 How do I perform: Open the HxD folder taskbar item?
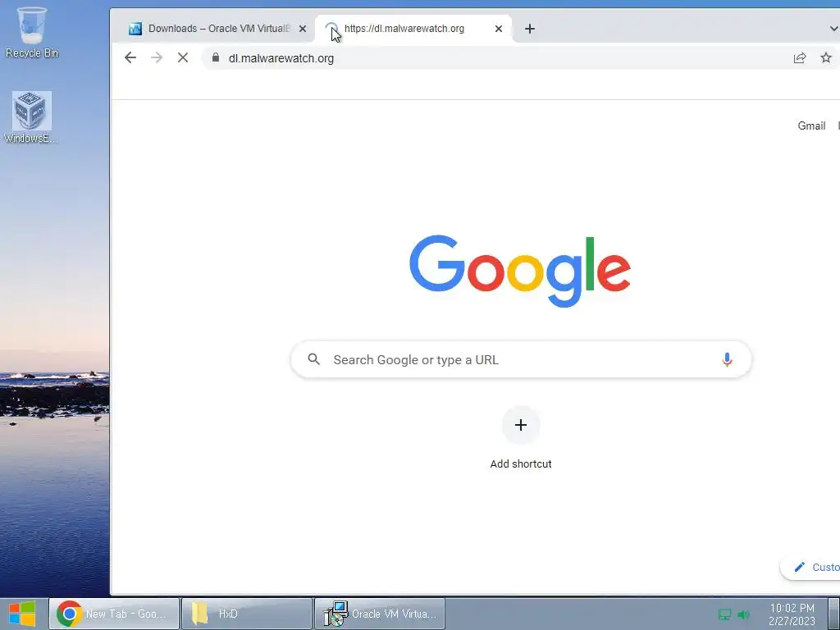pos(246,614)
